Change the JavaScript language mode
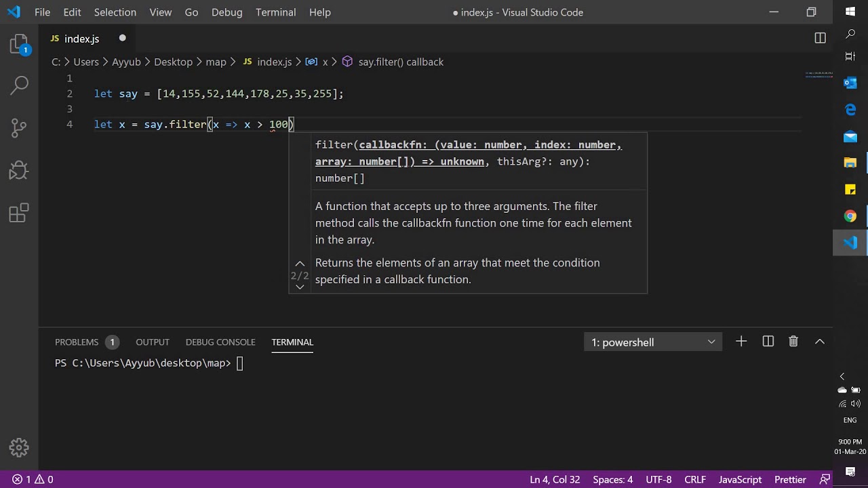Viewport: 868px width, 488px height. [x=740, y=479]
